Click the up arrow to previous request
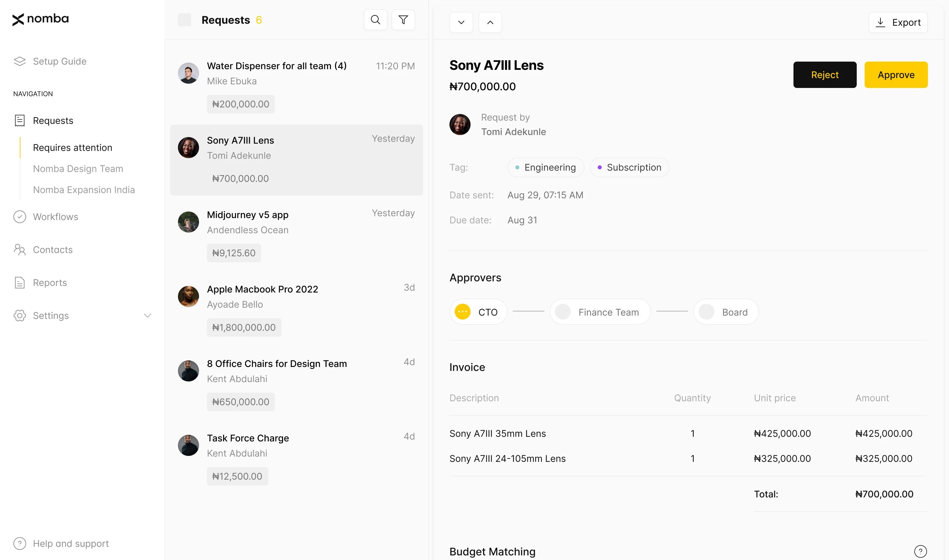This screenshot has height=560, width=949. [490, 22]
